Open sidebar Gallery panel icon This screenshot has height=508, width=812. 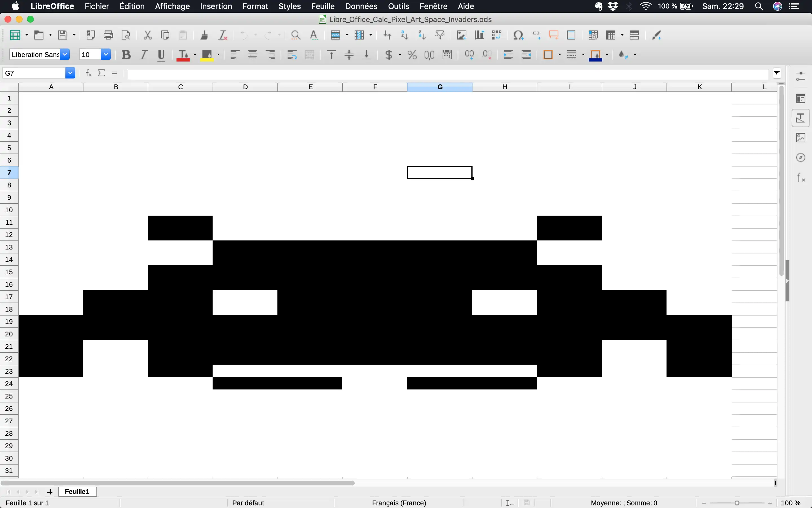tap(801, 138)
